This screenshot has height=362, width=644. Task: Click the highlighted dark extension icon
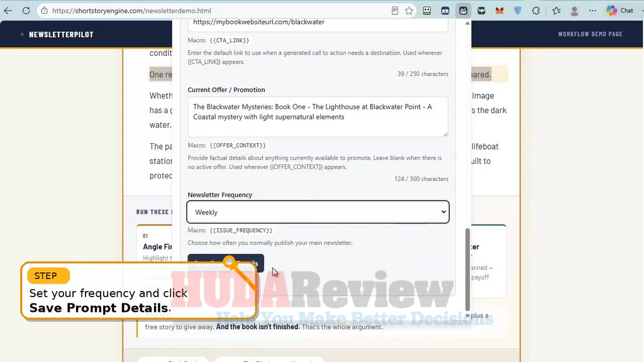click(464, 11)
